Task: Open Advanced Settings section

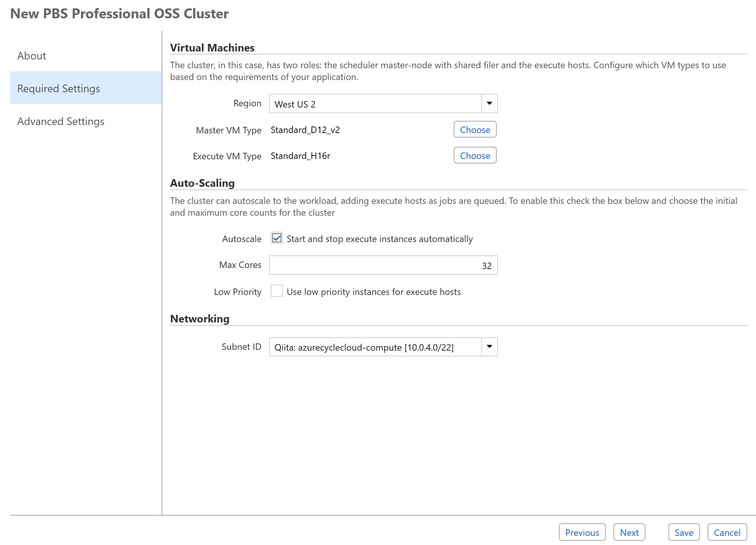Action: click(61, 121)
